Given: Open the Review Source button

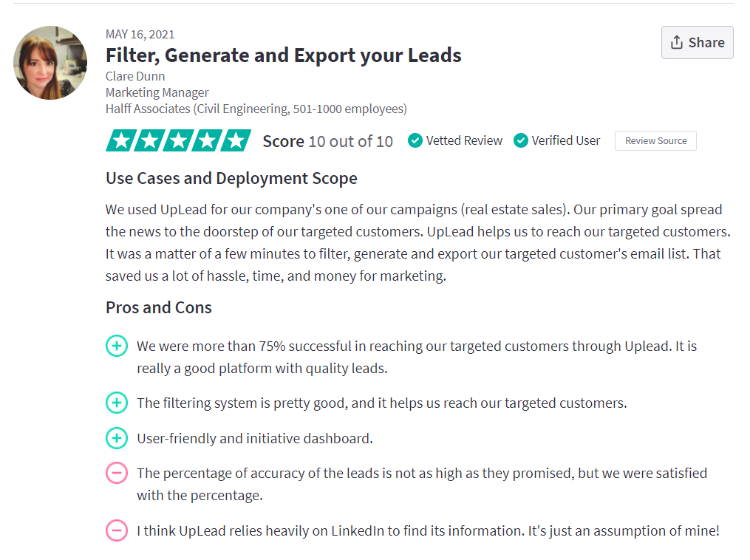Looking at the screenshot, I should pyautogui.click(x=655, y=140).
